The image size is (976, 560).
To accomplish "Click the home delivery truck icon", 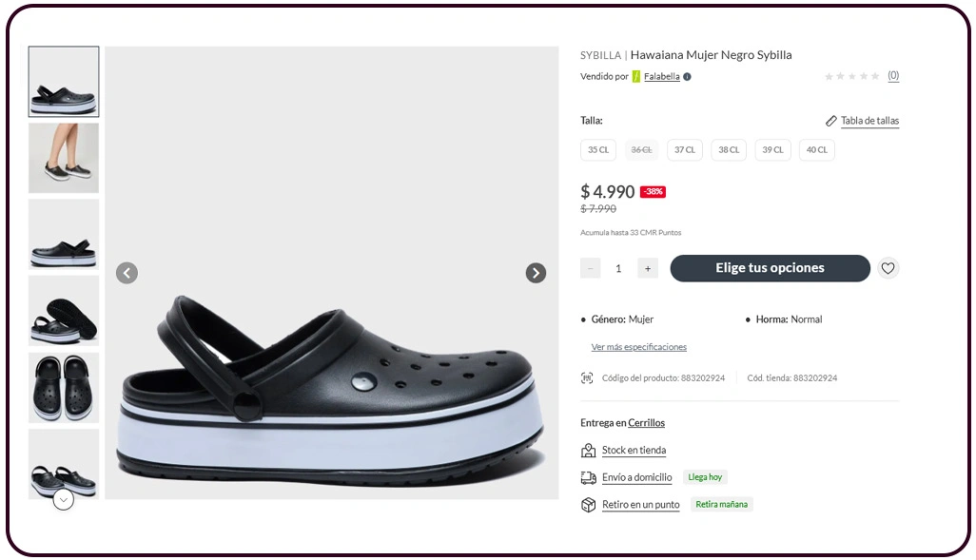I will [x=588, y=477].
